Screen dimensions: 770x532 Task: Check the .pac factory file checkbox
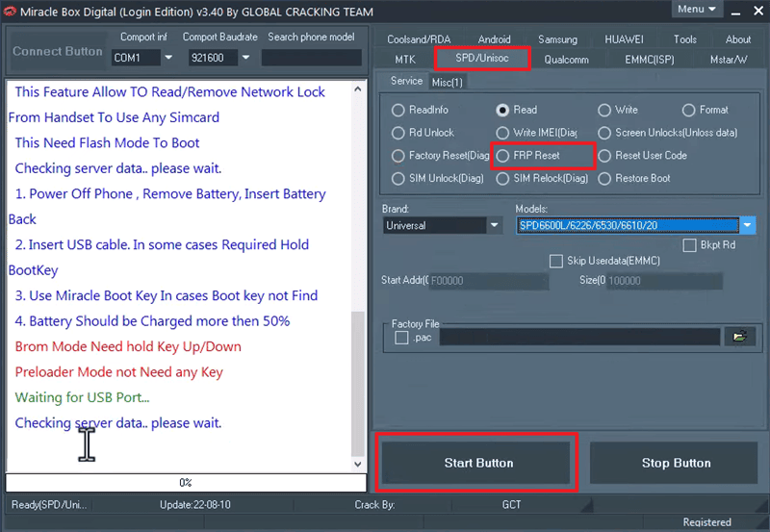(401, 338)
